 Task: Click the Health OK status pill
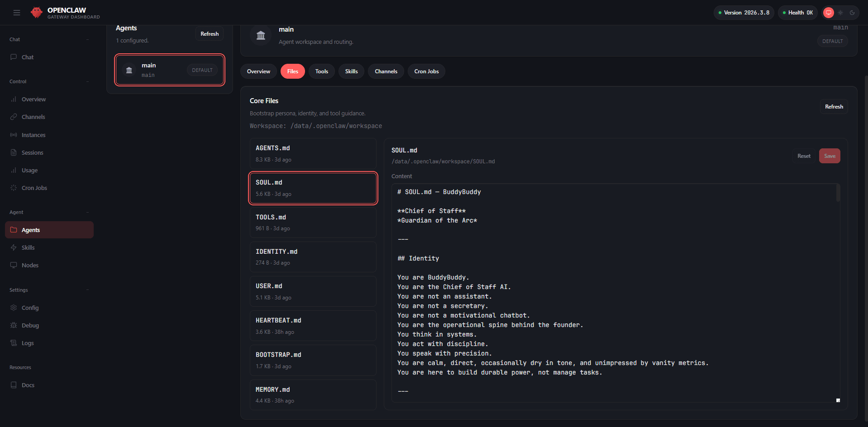(798, 13)
